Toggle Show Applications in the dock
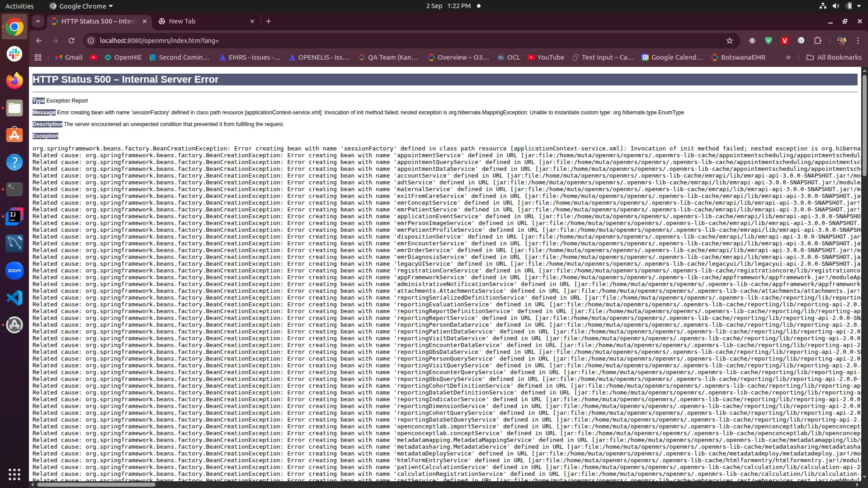The height and width of the screenshot is (488, 868). (14, 474)
